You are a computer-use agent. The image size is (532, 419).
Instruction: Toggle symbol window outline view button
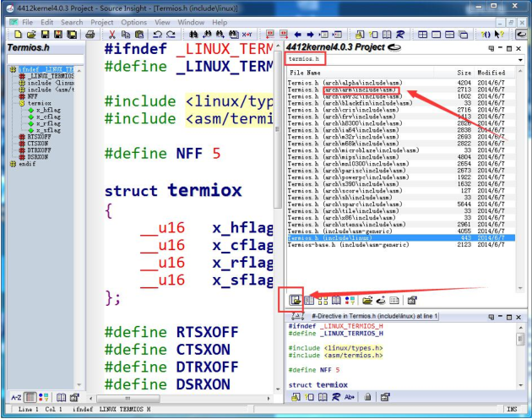click(x=31, y=397)
